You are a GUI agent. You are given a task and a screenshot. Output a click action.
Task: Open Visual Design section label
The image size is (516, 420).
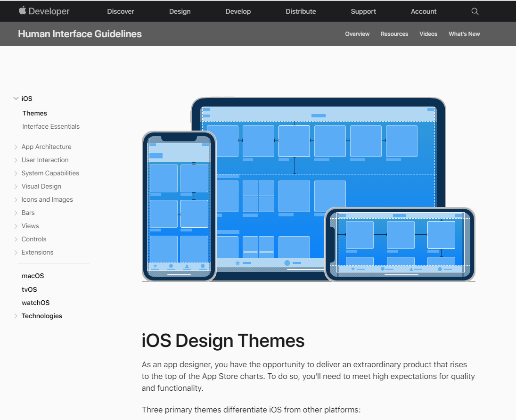pyautogui.click(x=41, y=186)
